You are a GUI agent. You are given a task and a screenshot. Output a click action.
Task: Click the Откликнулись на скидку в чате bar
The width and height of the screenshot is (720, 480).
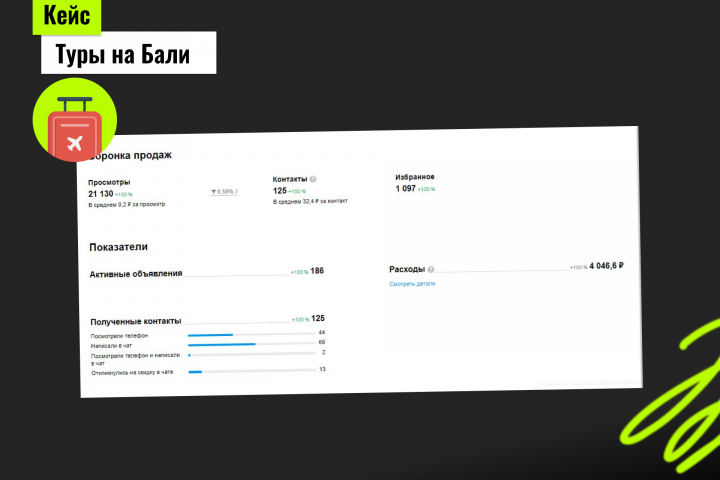252,371
